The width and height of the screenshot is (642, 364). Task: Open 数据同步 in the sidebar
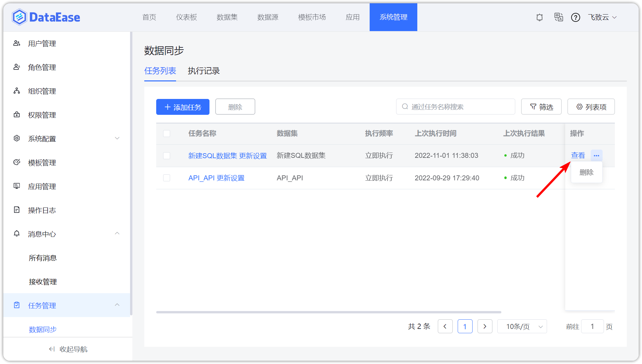click(x=43, y=329)
